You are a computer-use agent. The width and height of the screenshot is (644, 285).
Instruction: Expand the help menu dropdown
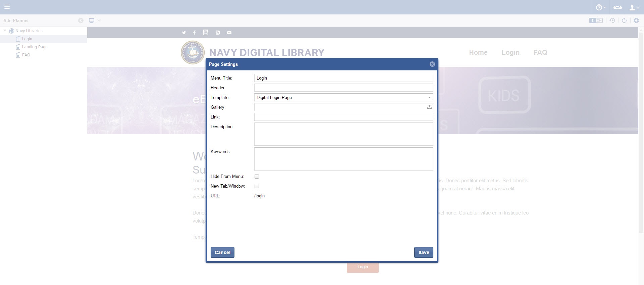[600, 7]
